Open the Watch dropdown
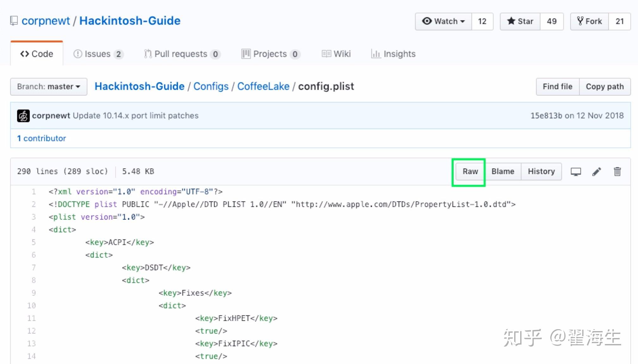This screenshot has height=364, width=638. (x=443, y=21)
